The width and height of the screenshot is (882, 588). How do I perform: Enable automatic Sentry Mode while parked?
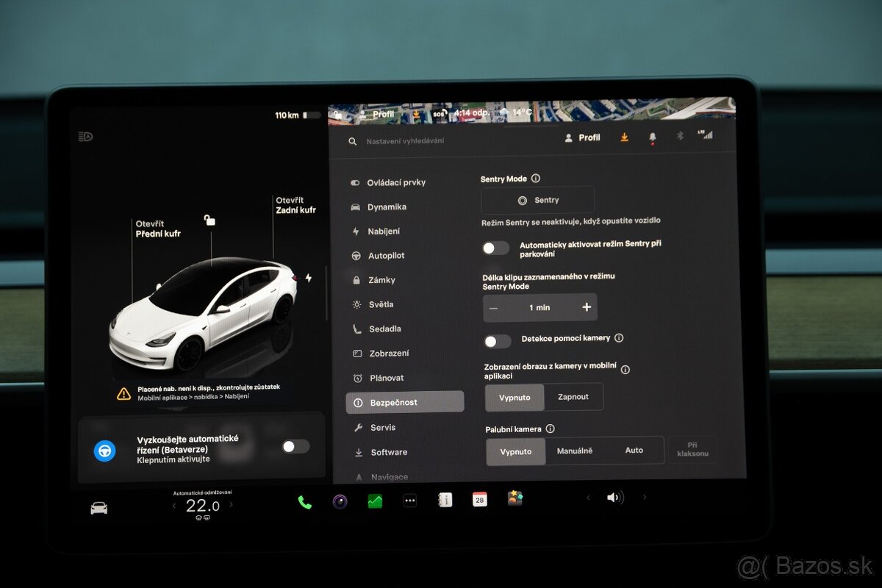(495, 248)
